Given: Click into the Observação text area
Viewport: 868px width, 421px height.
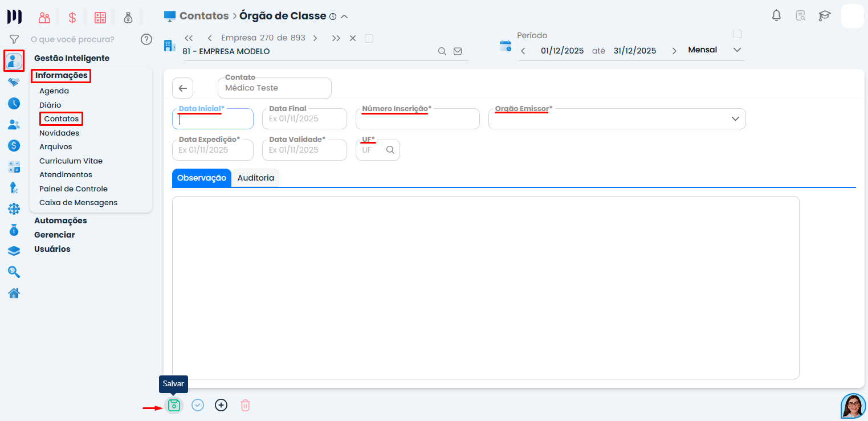Looking at the screenshot, I should (486, 288).
